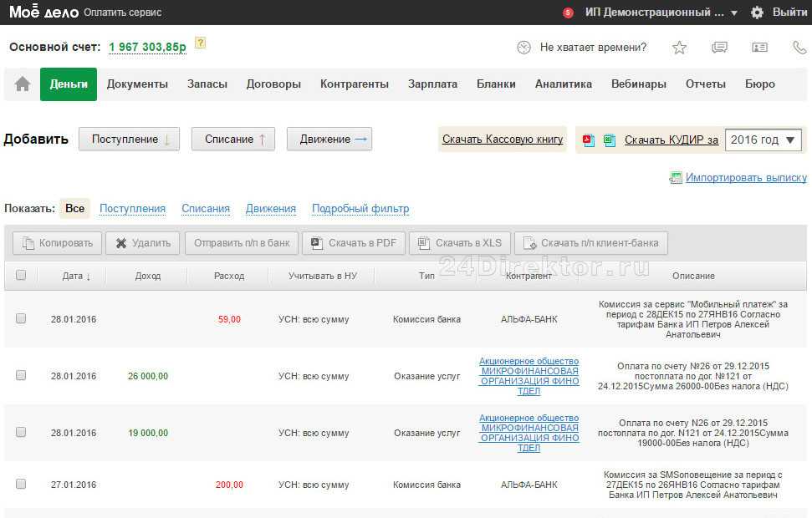Click the phone call icon
Viewport: 812px width, 518px height.
(x=799, y=48)
